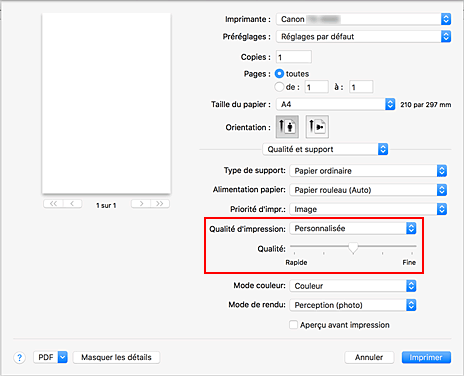Viewport: 464px width, 376px height.
Task: Click the 'à' end page field
Action: click(361, 87)
